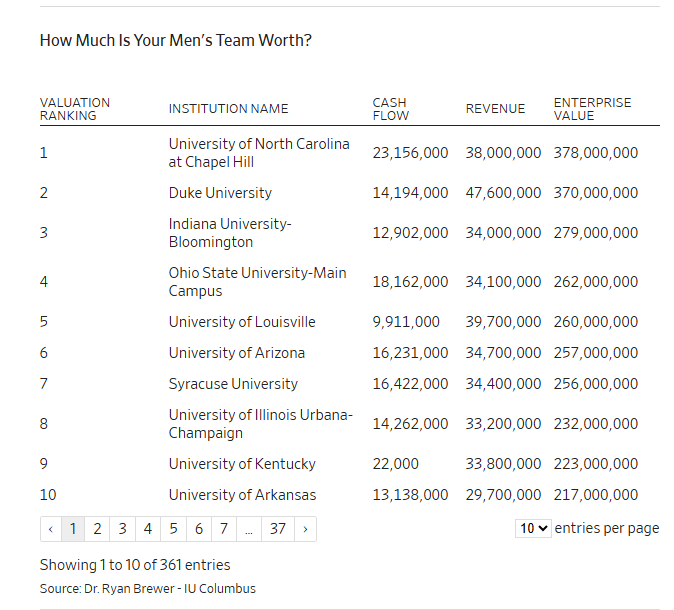Open page 5 of results
Screen dimensions: 674x610
[173, 529]
